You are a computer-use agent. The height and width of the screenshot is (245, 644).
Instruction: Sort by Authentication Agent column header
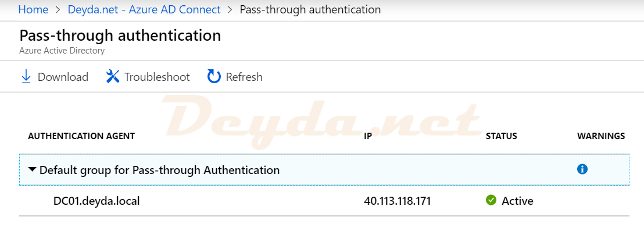81,136
